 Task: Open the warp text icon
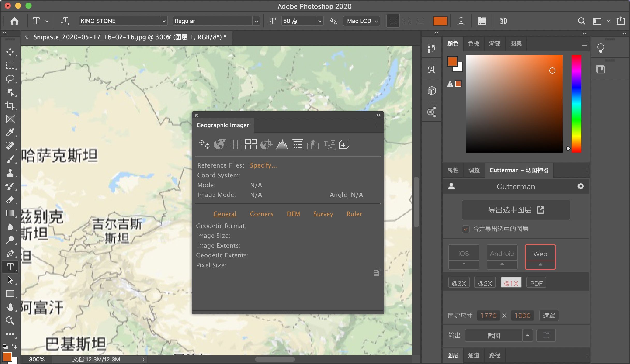click(x=461, y=21)
